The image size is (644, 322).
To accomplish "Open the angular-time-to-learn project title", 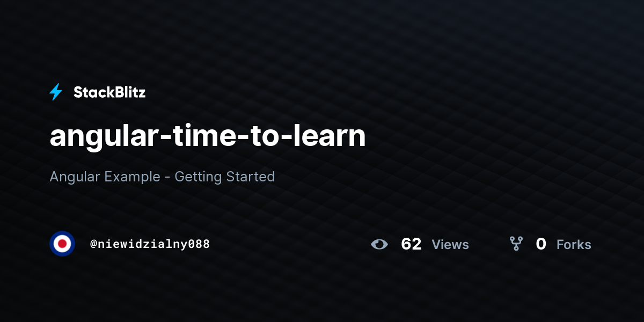I will [x=208, y=136].
